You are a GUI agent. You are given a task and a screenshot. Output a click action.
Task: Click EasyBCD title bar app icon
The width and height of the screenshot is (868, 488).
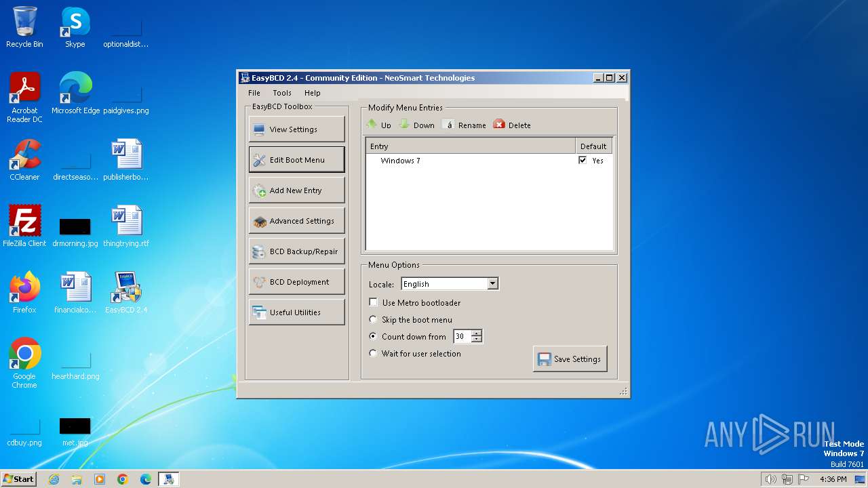click(x=245, y=78)
